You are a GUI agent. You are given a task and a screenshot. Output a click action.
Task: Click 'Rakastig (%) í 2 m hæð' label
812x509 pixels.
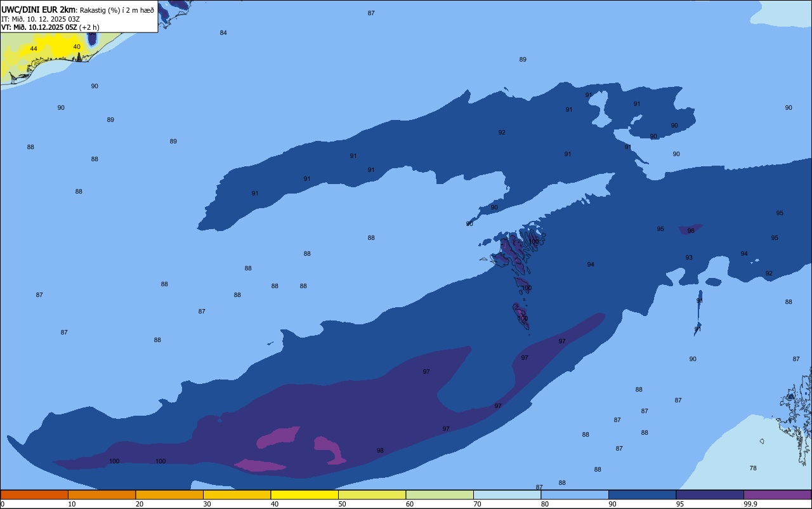click(x=117, y=10)
